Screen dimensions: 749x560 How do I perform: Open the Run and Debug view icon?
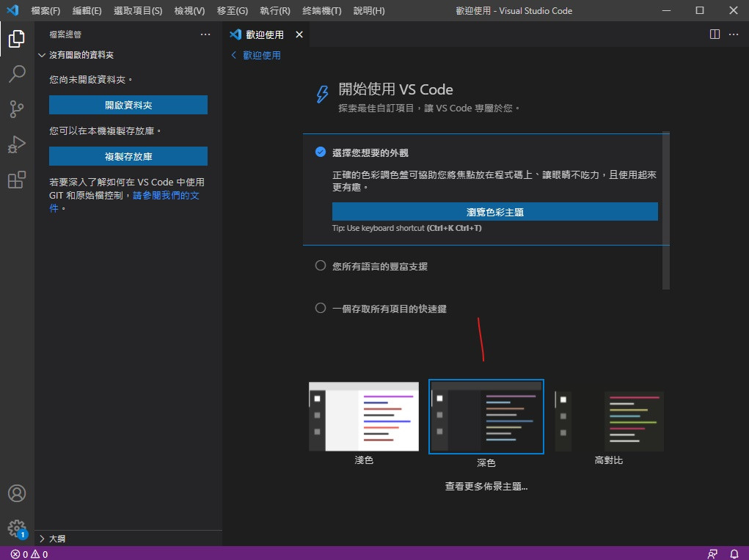(x=17, y=144)
